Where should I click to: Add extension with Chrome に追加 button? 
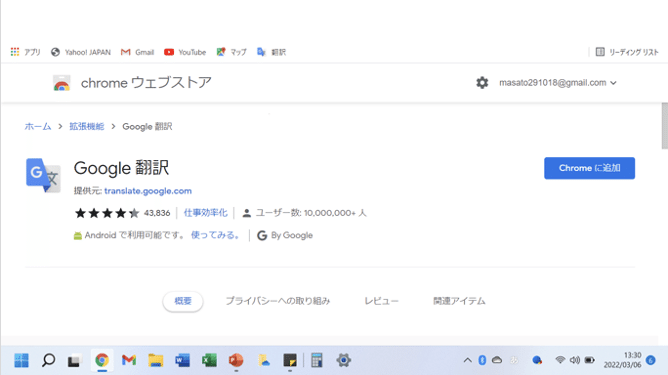589,168
